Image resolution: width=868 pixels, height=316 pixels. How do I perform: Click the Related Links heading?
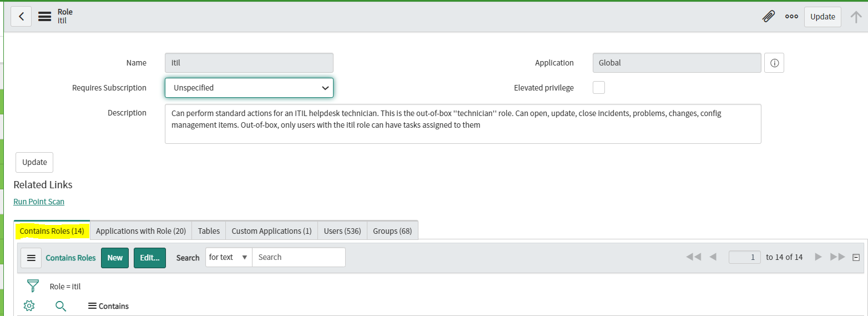pos(43,185)
